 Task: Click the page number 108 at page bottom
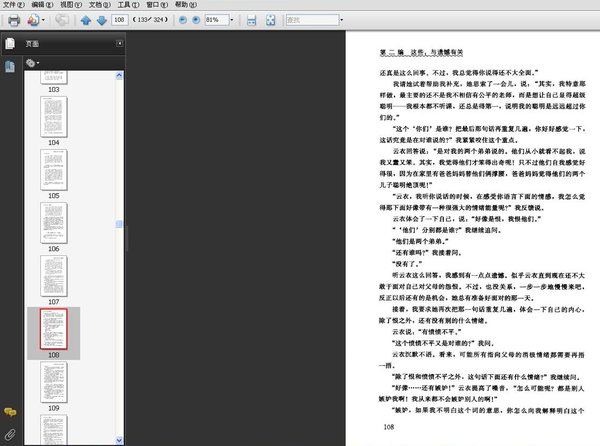(x=389, y=427)
